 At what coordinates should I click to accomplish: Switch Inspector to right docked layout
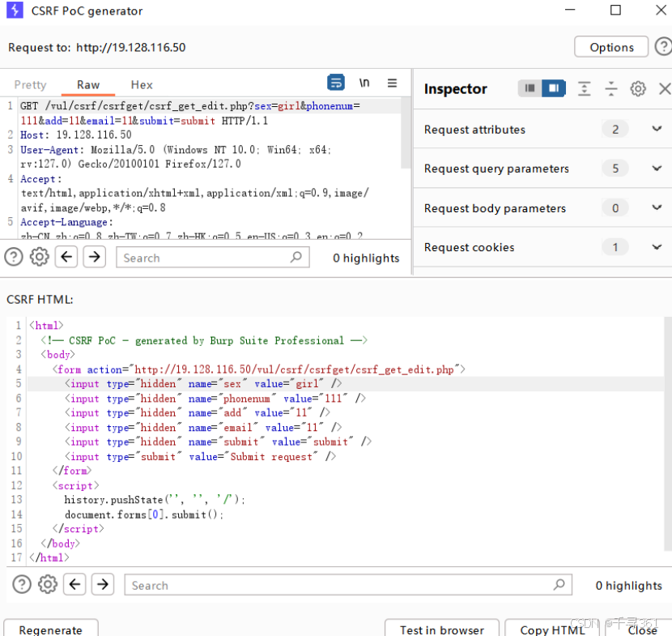[x=553, y=88]
